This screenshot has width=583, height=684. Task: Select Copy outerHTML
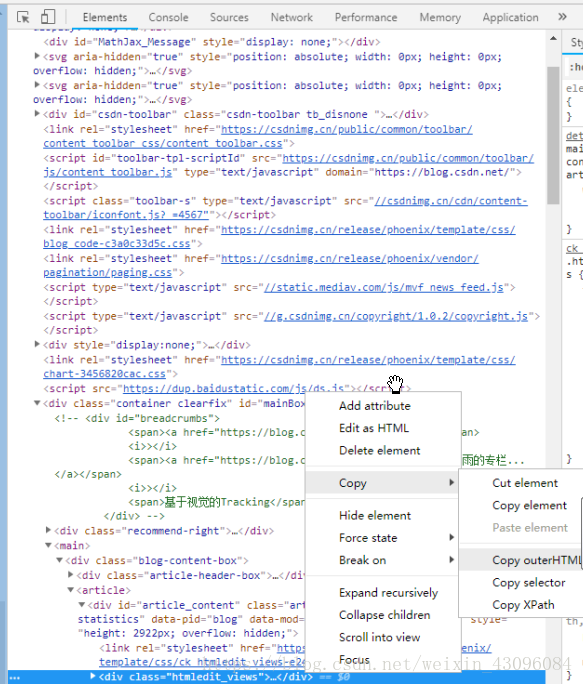(521, 560)
